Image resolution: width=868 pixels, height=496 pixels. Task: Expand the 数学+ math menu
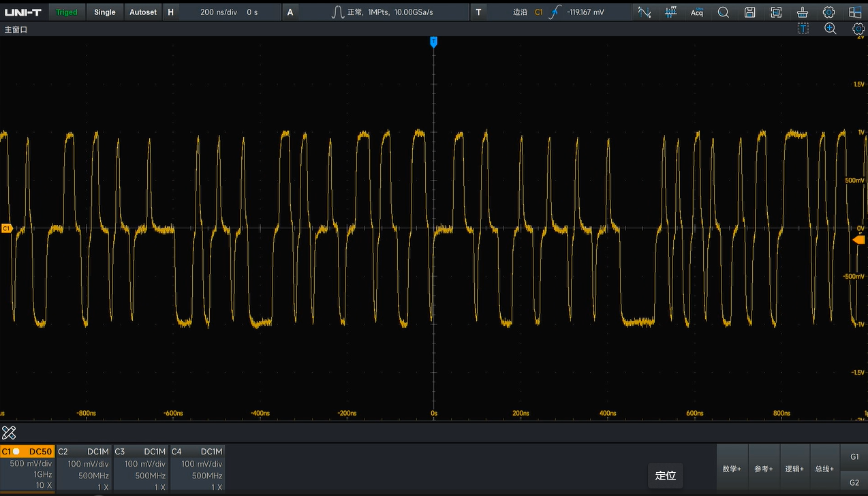732,469
